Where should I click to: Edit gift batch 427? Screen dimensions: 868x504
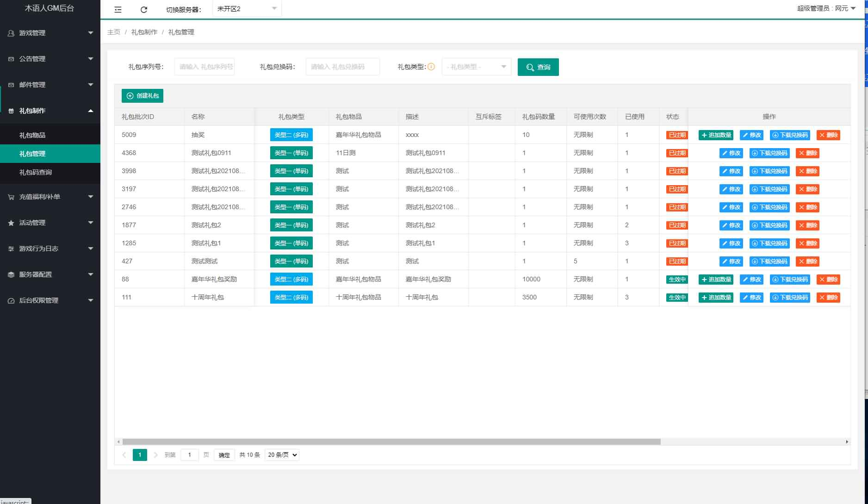point(731,261)
